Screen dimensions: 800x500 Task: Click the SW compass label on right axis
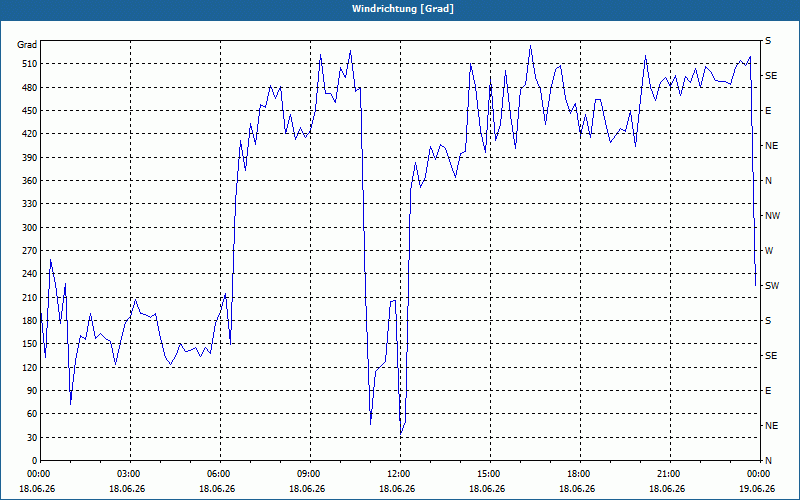772,286
